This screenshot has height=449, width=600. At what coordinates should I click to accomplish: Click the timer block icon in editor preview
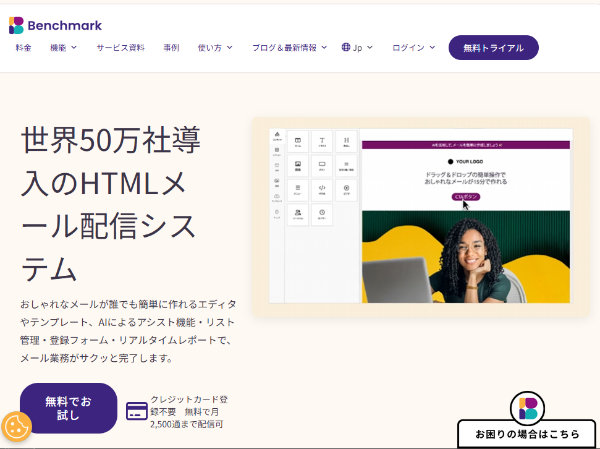click(x=322, y=214)
